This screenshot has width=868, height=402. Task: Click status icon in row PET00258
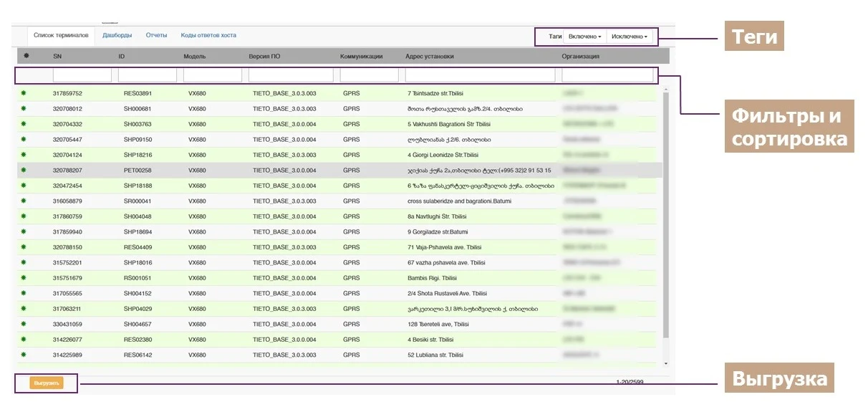pos(24,171)
